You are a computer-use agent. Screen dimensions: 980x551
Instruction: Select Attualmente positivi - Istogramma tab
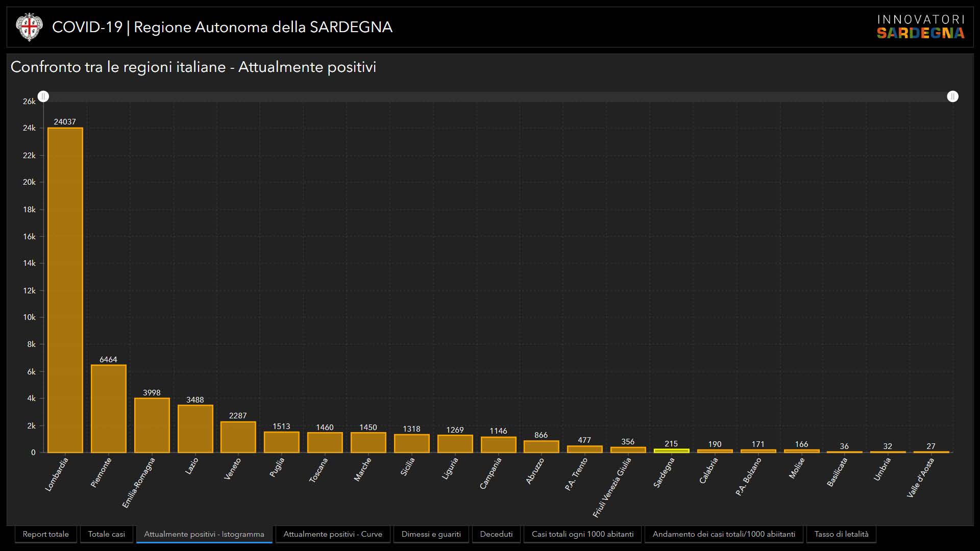point(204,534)
